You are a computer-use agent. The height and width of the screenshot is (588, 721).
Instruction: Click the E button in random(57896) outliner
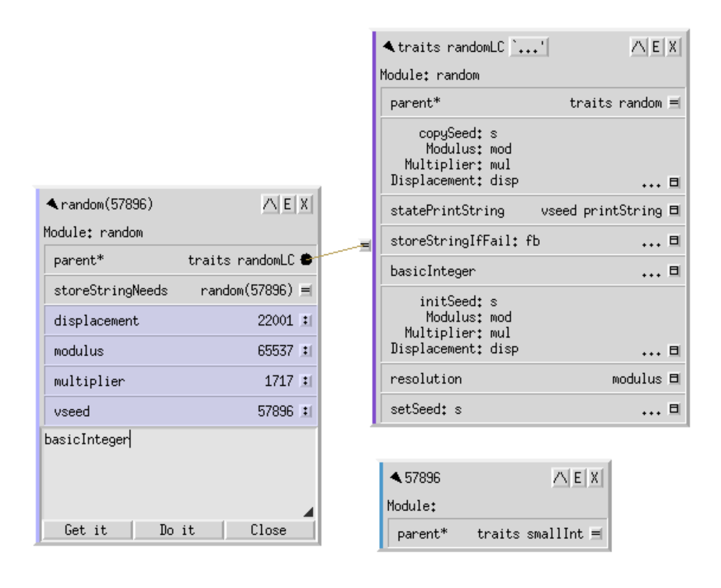click(x=288, y=204)
